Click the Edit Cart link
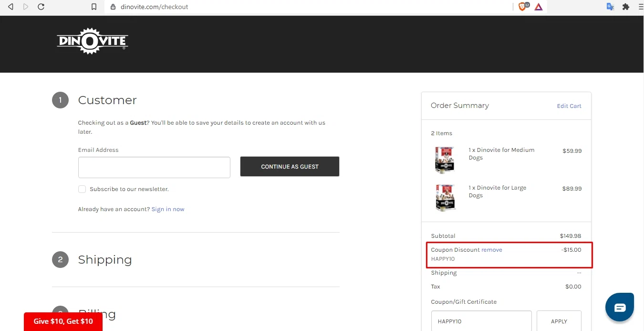 569,106
